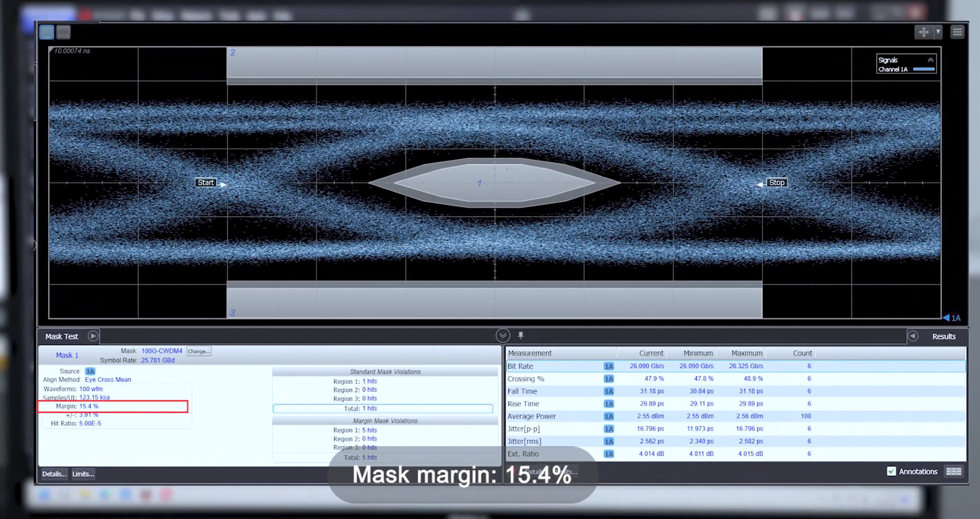
Task: Select the Mask Test tab
Action: [61, 337]
